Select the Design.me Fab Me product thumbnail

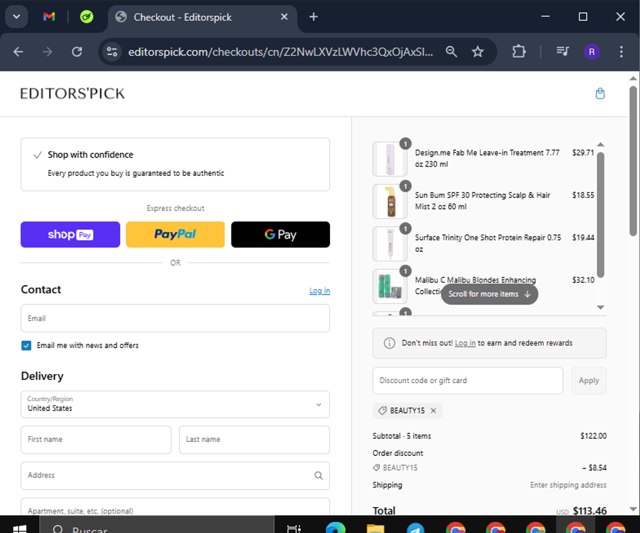pos(390,159)
